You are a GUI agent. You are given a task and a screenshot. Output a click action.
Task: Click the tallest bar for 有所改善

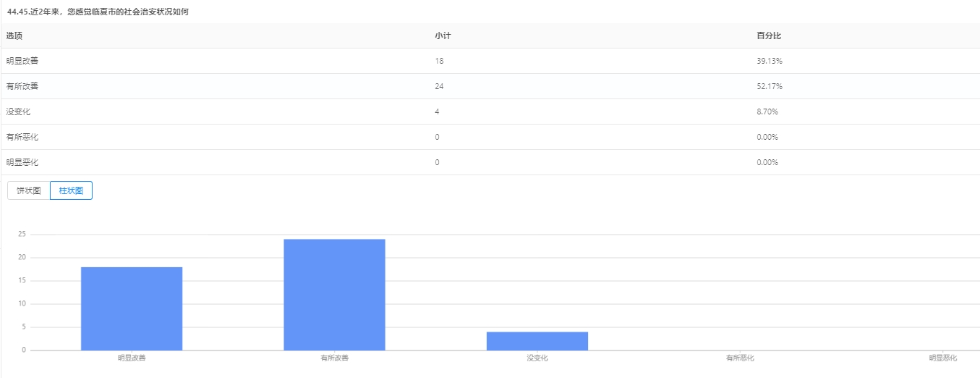click(334, 295)
